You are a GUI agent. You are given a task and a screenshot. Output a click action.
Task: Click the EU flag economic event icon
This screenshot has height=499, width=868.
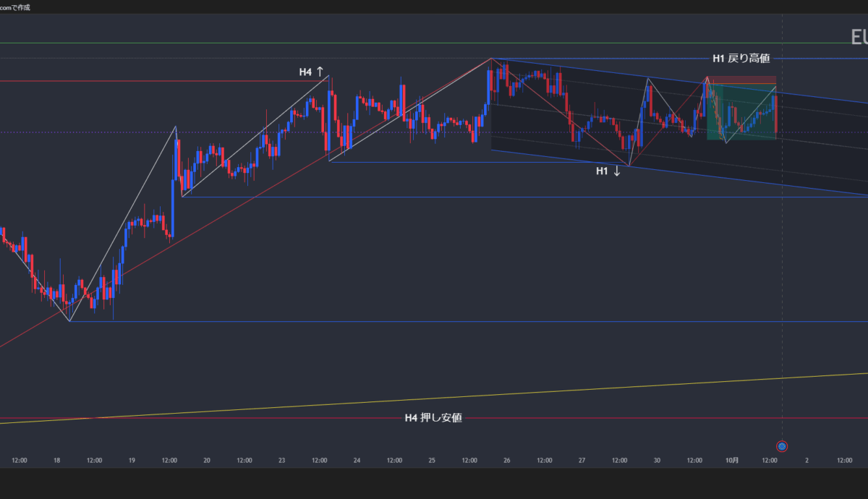point(781,446)
